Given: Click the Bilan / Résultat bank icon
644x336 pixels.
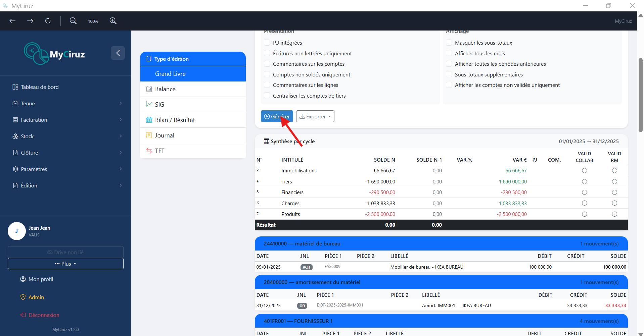Looking at the screenshot, I should [x=149, y=120].
